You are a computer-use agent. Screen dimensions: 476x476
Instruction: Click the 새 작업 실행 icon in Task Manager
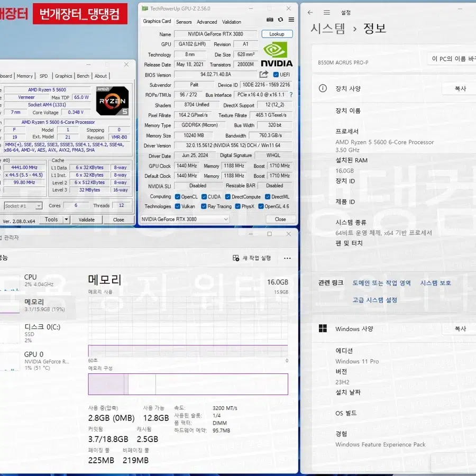point(236,258)
